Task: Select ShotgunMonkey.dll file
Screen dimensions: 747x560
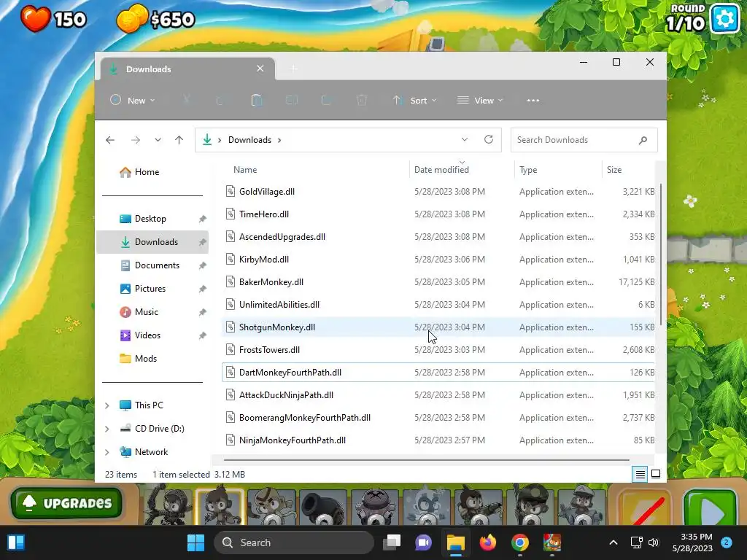Action: tap(438, 327)
